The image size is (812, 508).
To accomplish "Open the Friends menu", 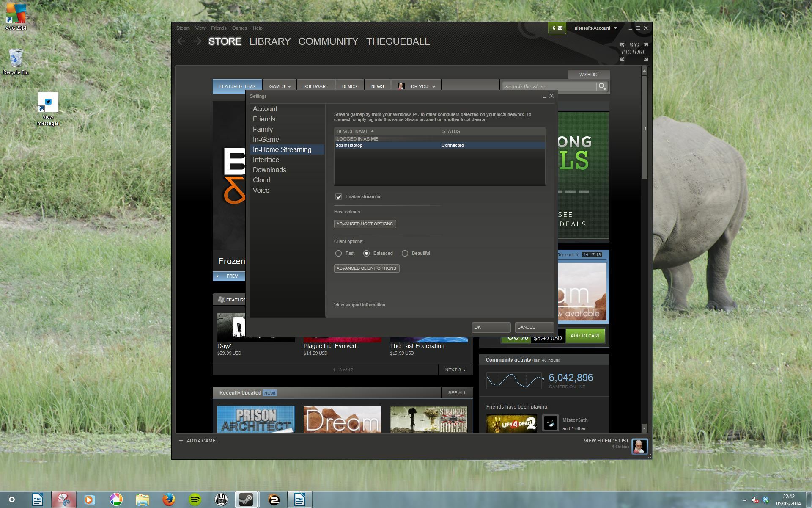I will 219,28.
